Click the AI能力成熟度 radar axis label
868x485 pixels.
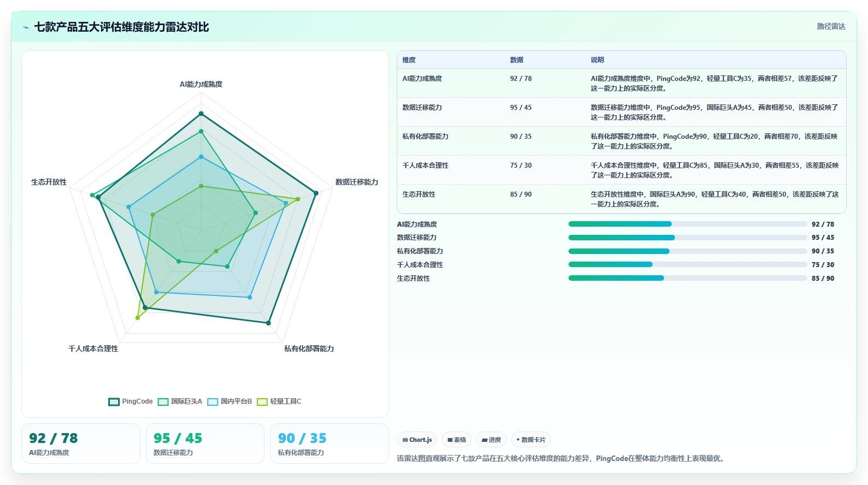pyautogui.click(x=201, y=84)
